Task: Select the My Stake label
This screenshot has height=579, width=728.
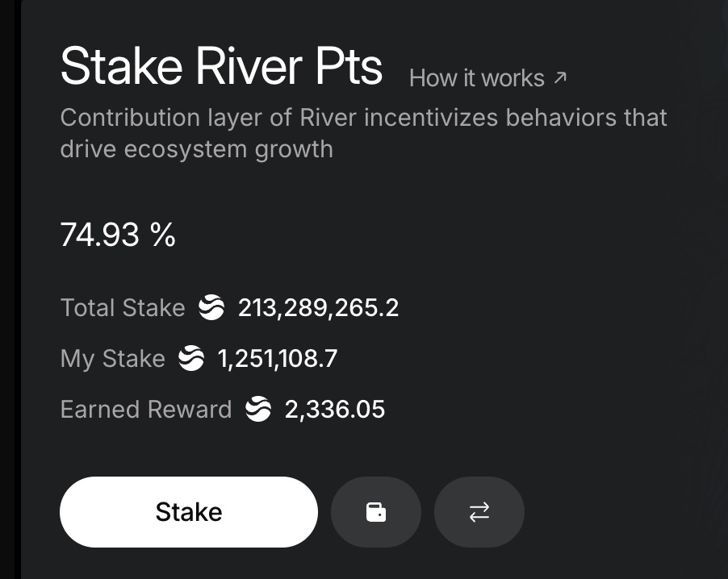Action: coord(112,358)
